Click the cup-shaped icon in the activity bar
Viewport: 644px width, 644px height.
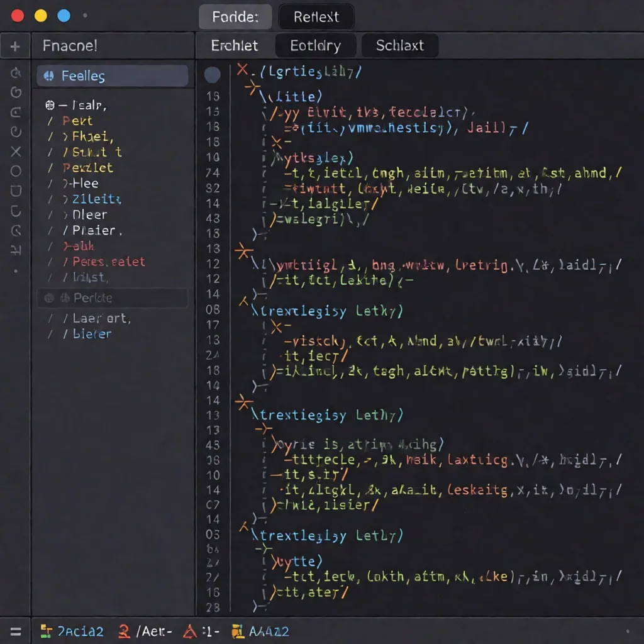pyautogui.click(x=16, y=211)
